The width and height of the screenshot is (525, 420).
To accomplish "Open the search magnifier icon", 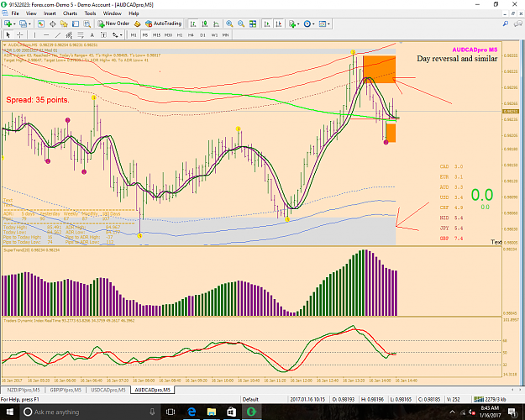I will tap(506, 24).
